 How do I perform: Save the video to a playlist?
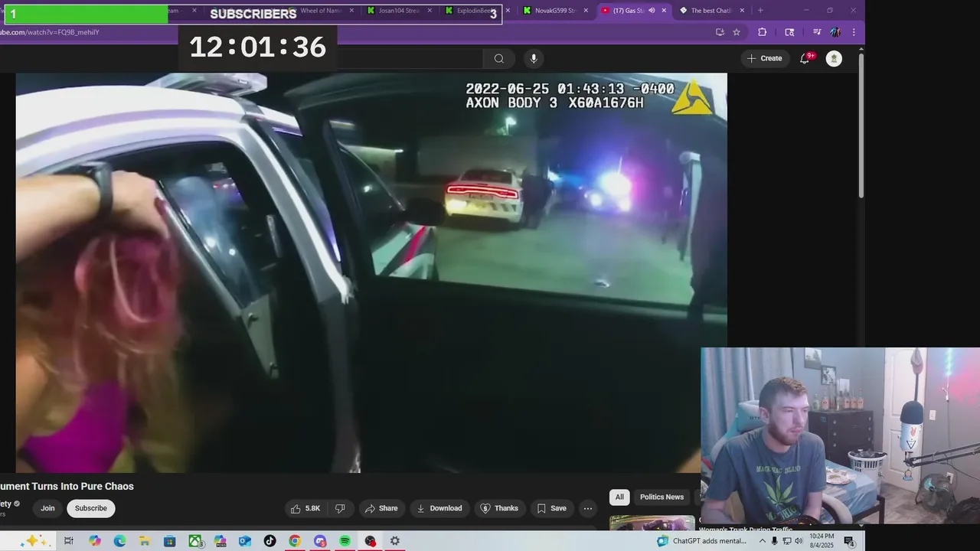552,508
